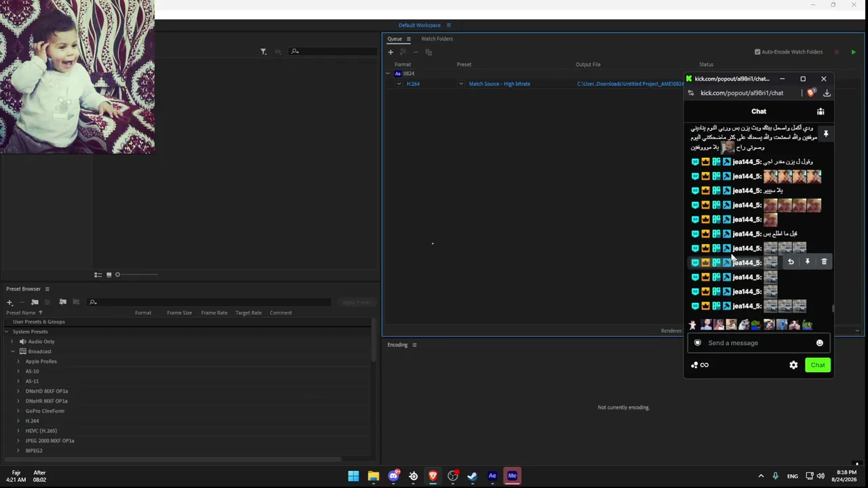Open Match Source - High bitrate preset link
The image size is (868, 488).
[x=500, y=84]
